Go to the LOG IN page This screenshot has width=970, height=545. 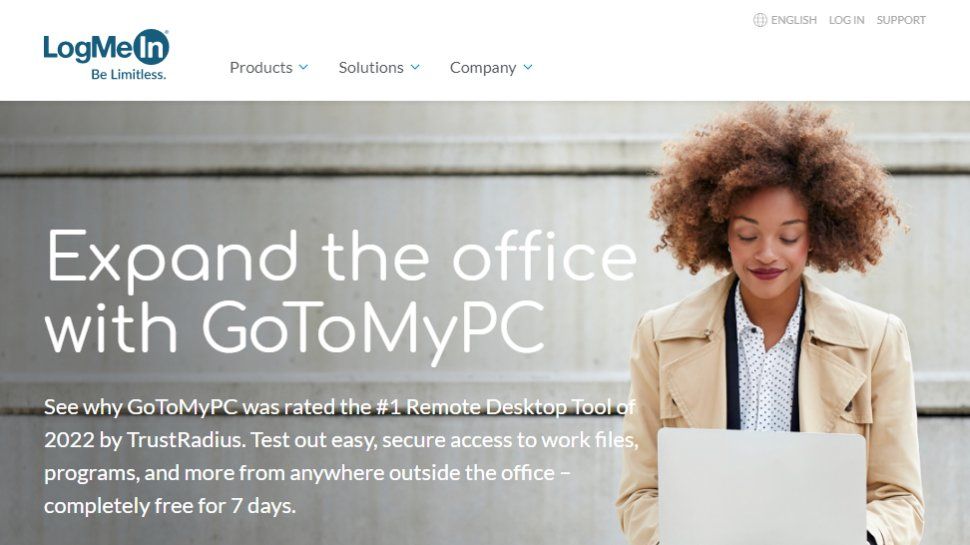coord(846,20)
